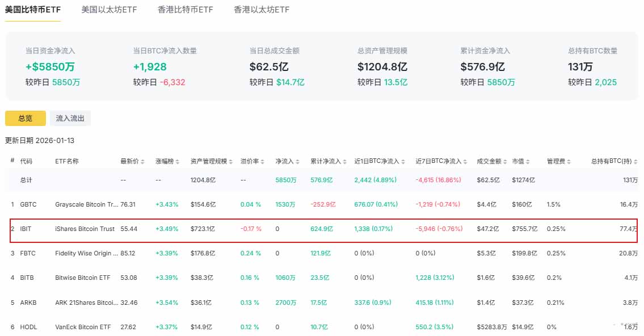Click GBTC cumulative inflow -252.9亿

tap(323, 204)
